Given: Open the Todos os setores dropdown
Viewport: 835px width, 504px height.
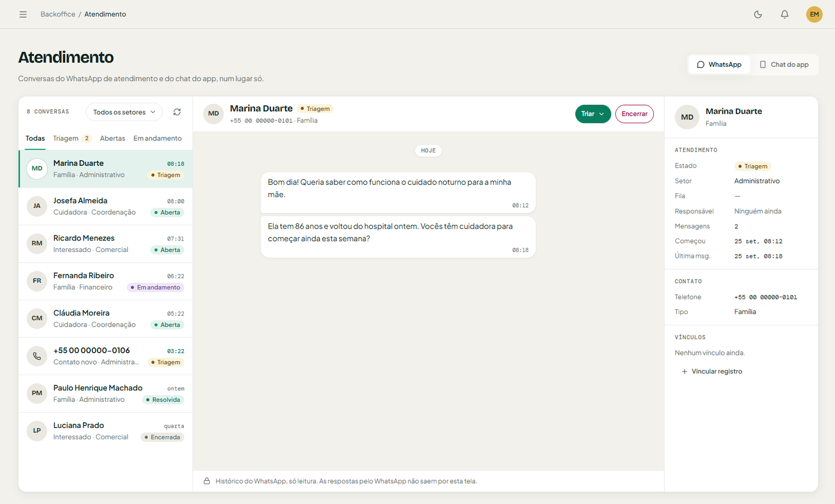Looking at the screenshot, I should point(124,112).
